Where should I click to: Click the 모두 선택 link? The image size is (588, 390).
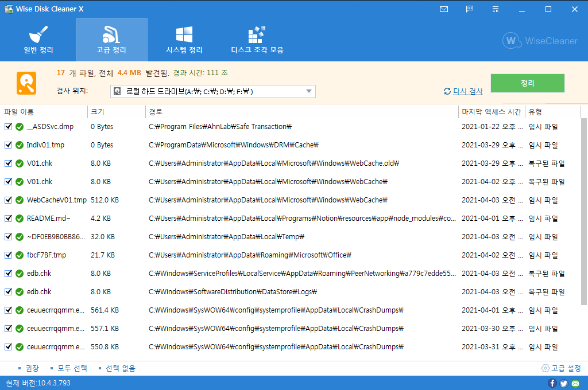click(72, 368)
